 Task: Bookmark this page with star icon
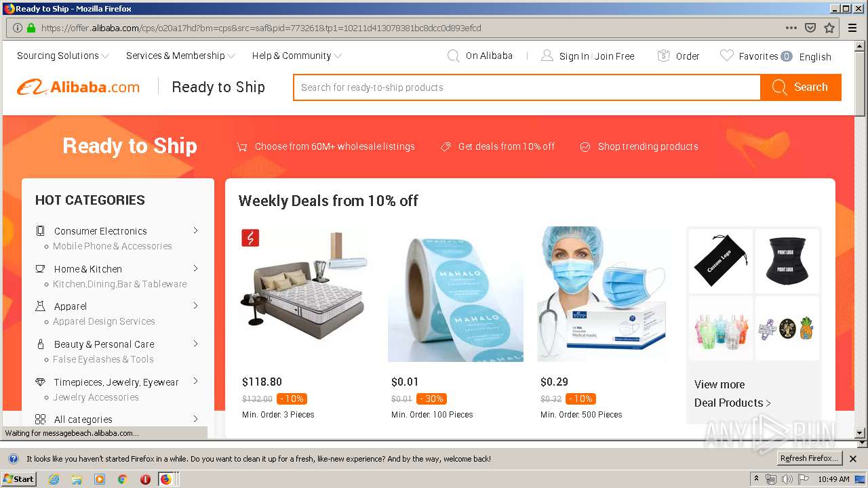pos(829,28)
